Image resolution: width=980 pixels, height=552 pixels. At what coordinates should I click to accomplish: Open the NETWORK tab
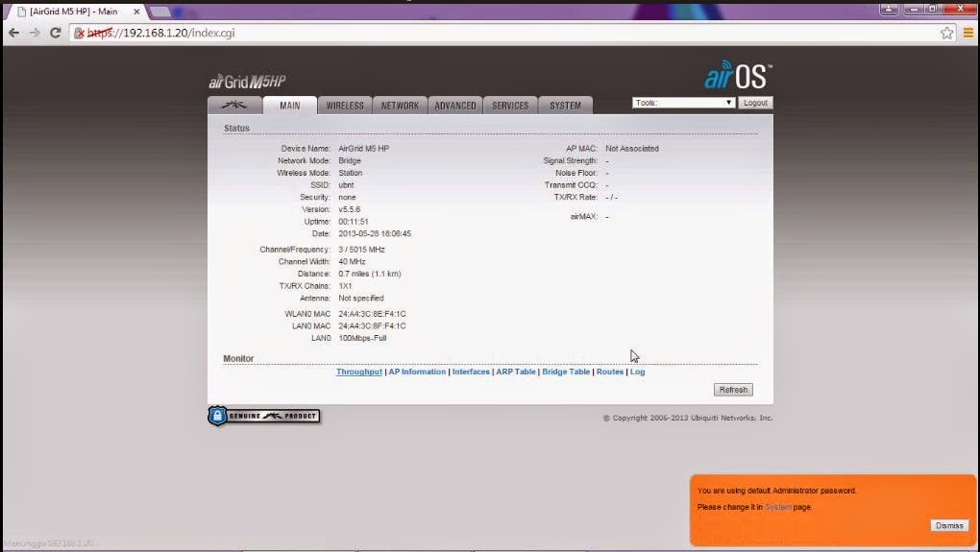pos(400,106)
